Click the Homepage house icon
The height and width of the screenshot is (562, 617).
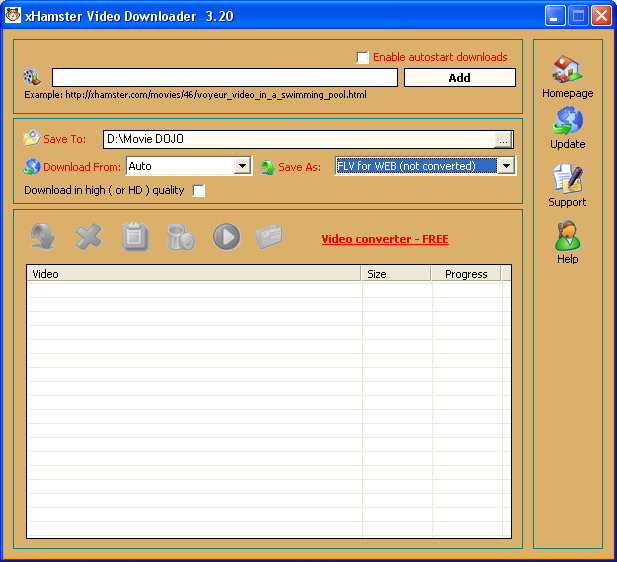pos(567,69)
